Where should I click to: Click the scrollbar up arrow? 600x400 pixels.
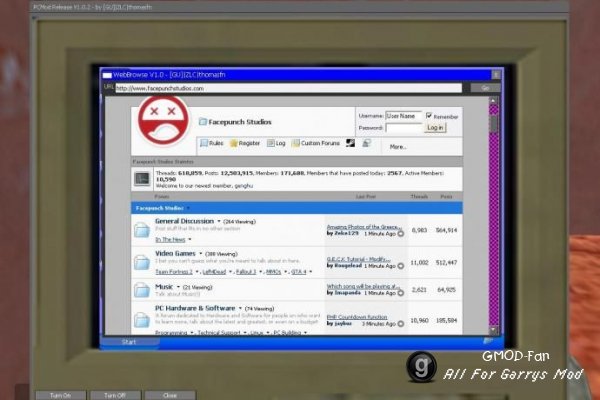click(x=493, y=101)
